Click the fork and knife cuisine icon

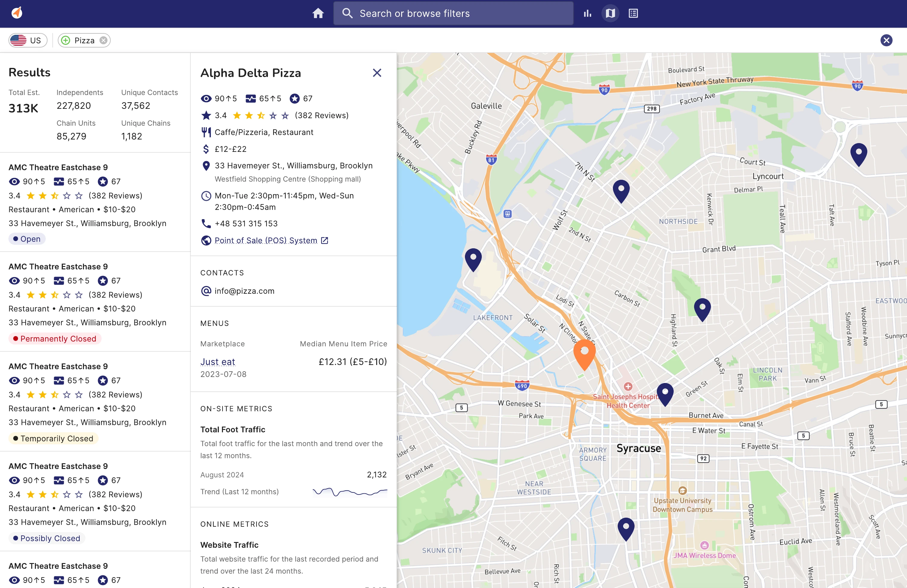tap(206, 132)
